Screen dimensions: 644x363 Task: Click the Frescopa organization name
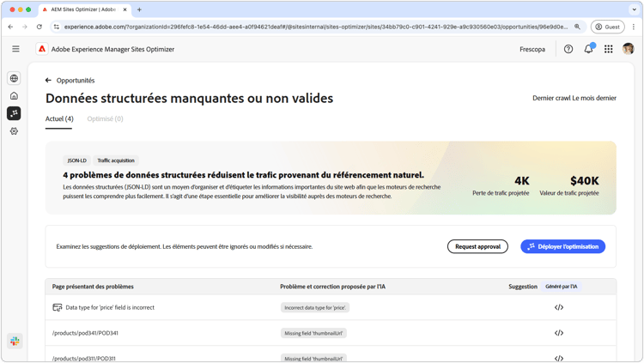click(x=532, y=49)
